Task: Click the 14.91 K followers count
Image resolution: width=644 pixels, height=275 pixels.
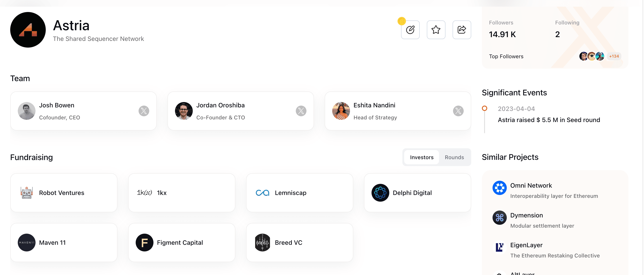Action: pyautogui.click(x=502, y=34)
